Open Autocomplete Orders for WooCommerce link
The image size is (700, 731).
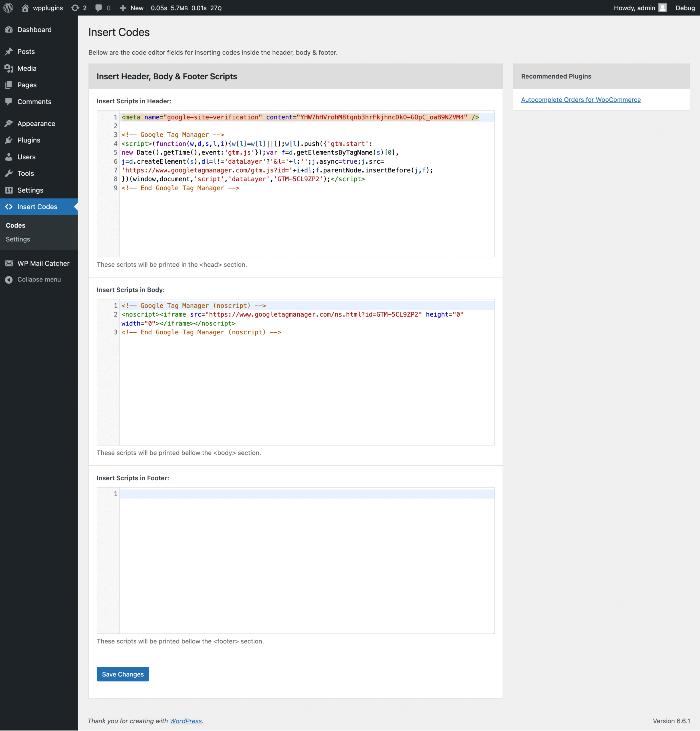(581, 100)
